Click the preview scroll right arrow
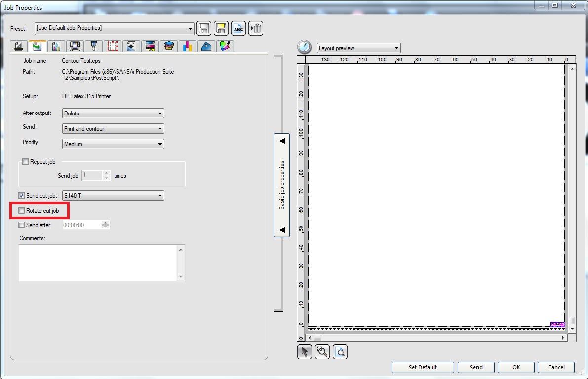The width and height of the screenshot is (588, 379). click(563, 338)
